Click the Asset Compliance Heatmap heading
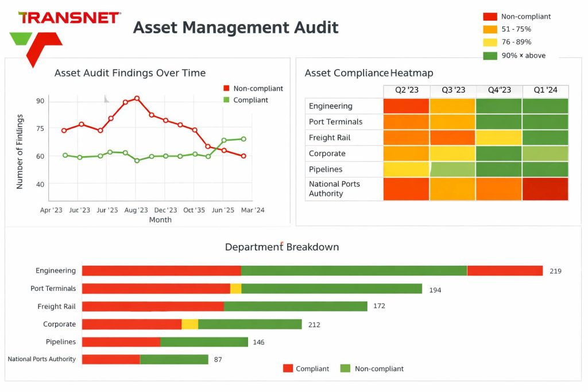Screen dimensions: 588x392 [x=369, y=73]
